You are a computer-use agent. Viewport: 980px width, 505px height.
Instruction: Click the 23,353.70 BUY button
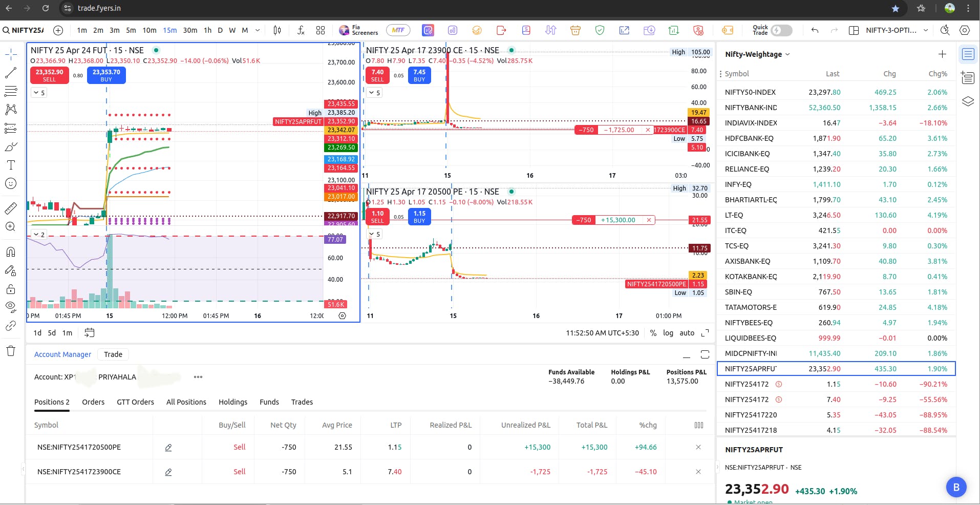tap(106, 75)
